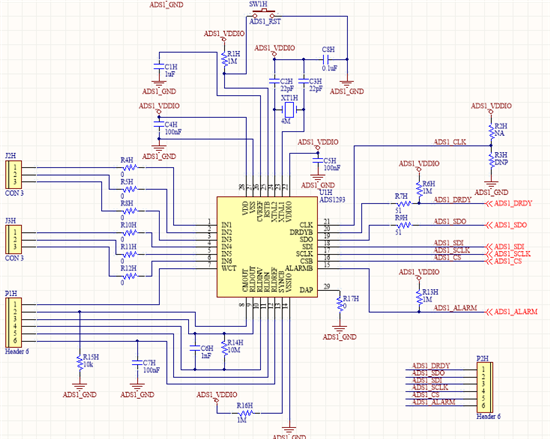Click the DRDYB pin name on U1H
The width and height of the screenshot is (550, 439).
[x=301, y=232]
